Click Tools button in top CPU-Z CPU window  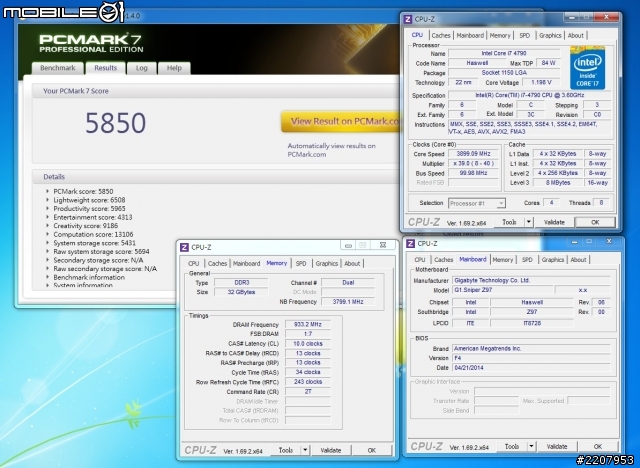coord(509,222)
